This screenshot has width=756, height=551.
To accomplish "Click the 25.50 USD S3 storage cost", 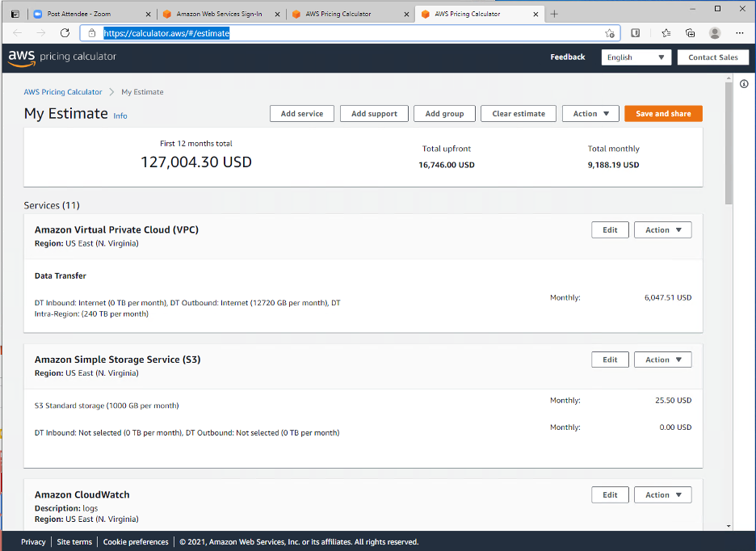I will click(x=673, y=401).
